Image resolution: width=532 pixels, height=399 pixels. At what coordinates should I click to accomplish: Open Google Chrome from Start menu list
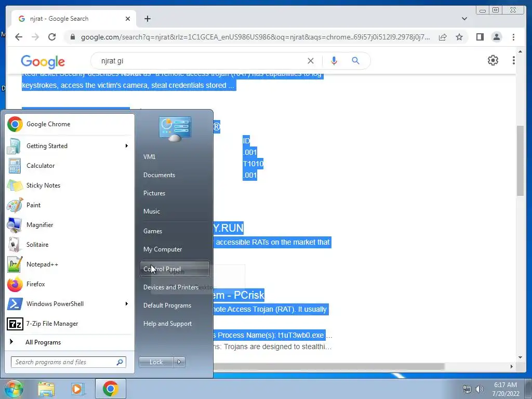[70, 124]
